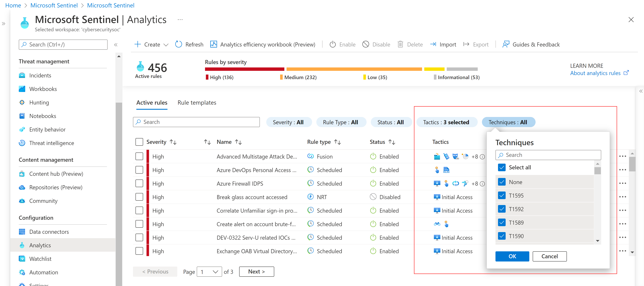Check Break glass account accessed rule
This screenshot has width=644, height=286.
(139, 197)
